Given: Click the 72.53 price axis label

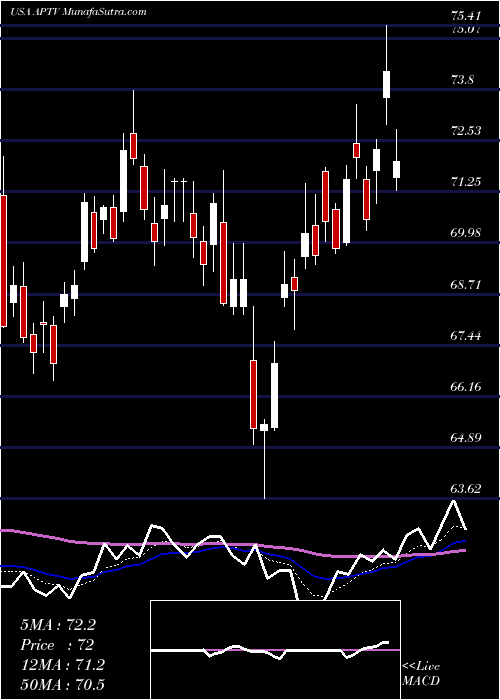Looking at the screenshot, I should click(x=466, y=131).
